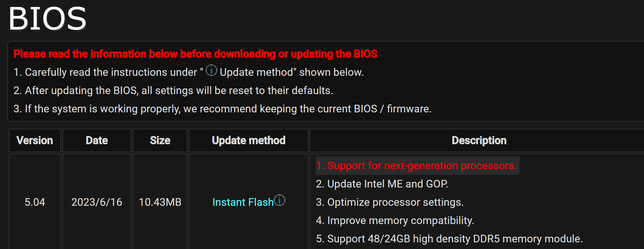Click the Update Intel ME and GOP line

click(x=382, y=184)
